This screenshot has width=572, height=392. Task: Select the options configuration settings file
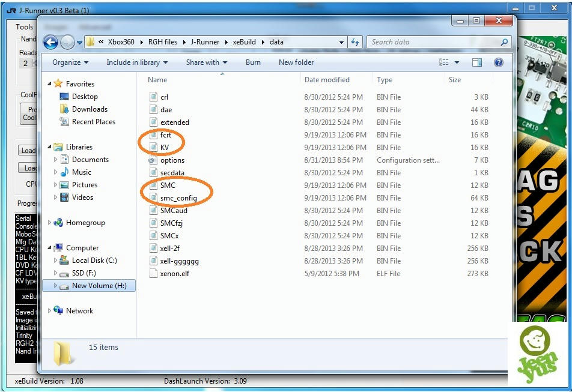[x=172, y=160]
